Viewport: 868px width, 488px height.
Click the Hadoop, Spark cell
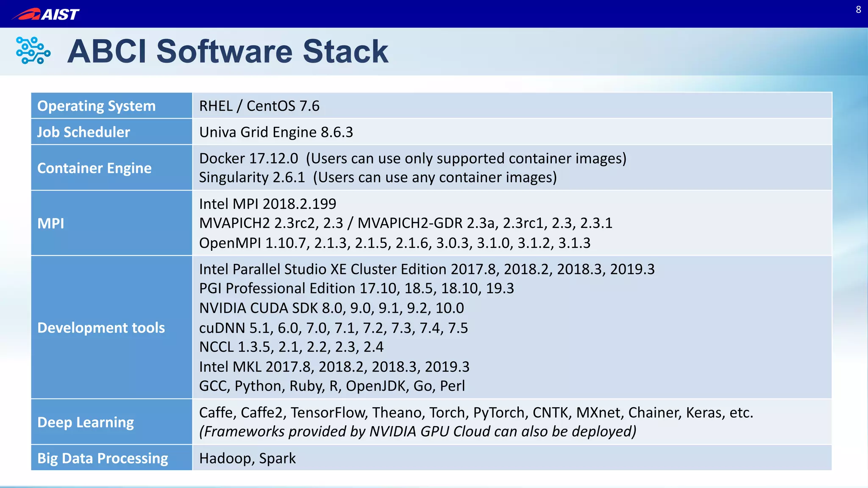248,458
